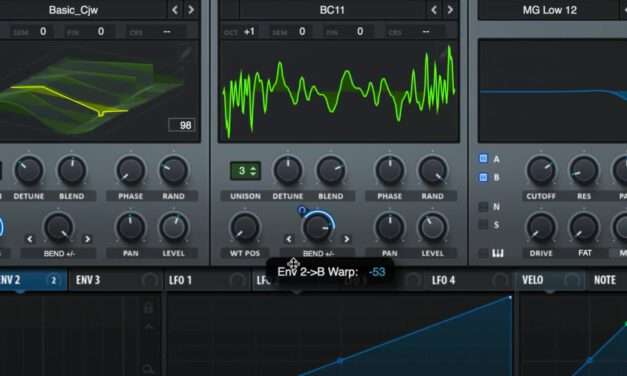627x376 pixels.
Task: Select next warp mode for BC11 BEND
Action: tap(346, 239)
